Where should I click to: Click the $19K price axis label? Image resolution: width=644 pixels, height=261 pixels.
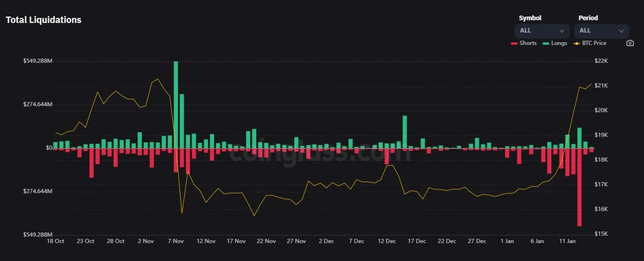pyautogui.click(x=601, y=135)
